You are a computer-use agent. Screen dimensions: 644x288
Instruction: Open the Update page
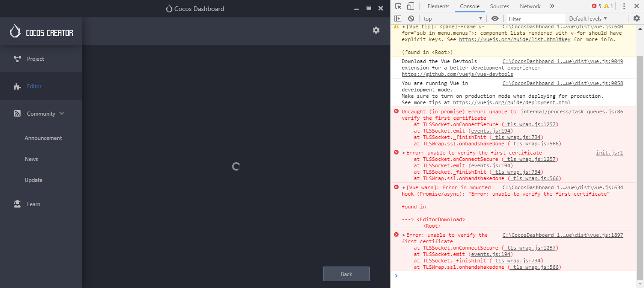point(33,180)
